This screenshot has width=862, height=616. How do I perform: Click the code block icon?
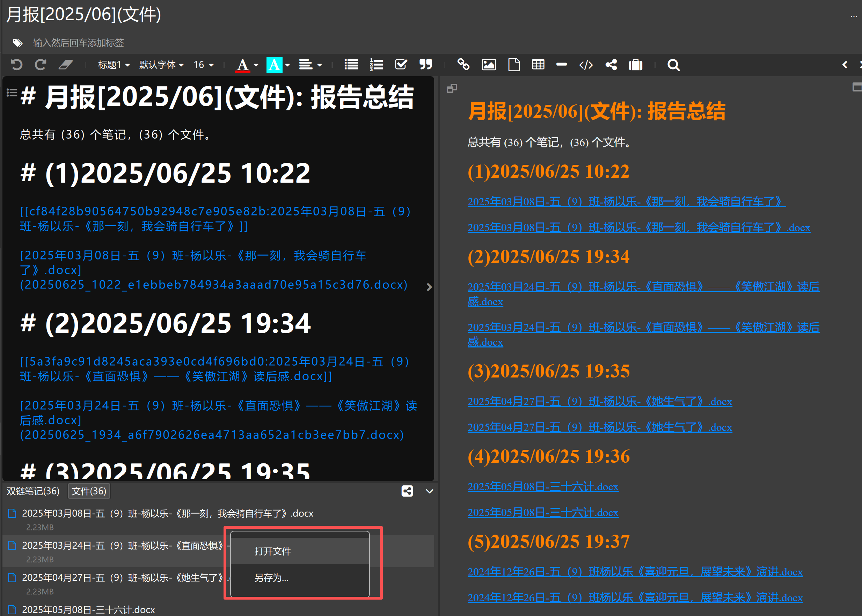585,65
